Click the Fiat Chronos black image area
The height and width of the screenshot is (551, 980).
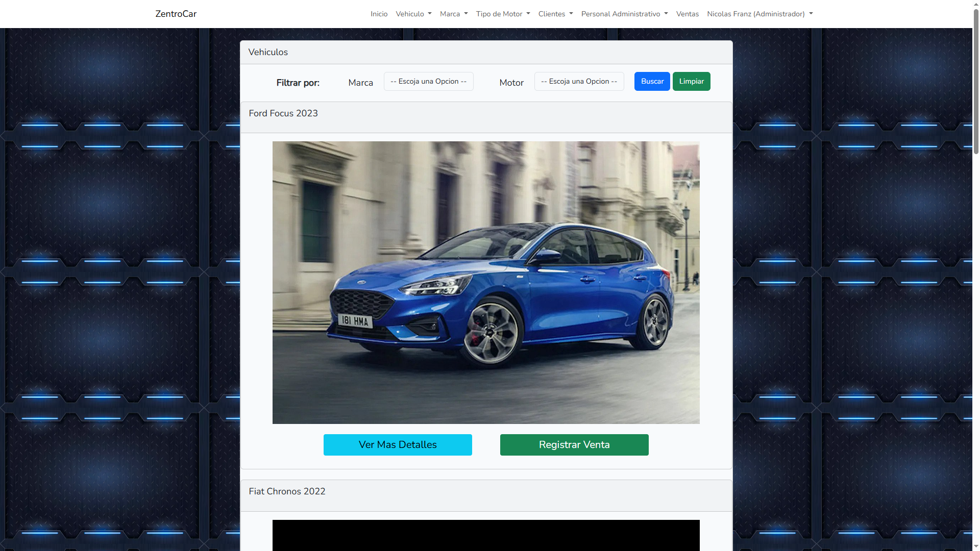tap(486, 535)
